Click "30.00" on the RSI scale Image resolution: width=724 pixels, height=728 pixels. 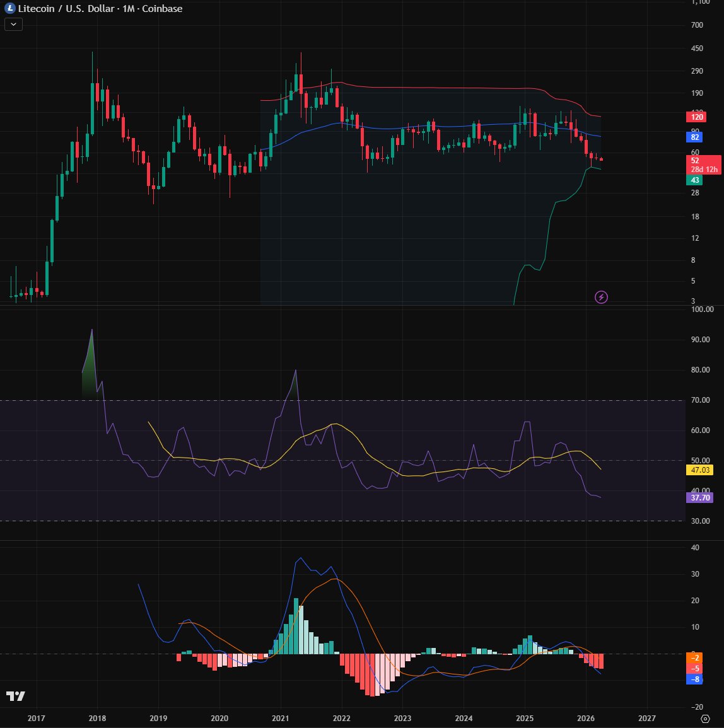coord(700,521)
